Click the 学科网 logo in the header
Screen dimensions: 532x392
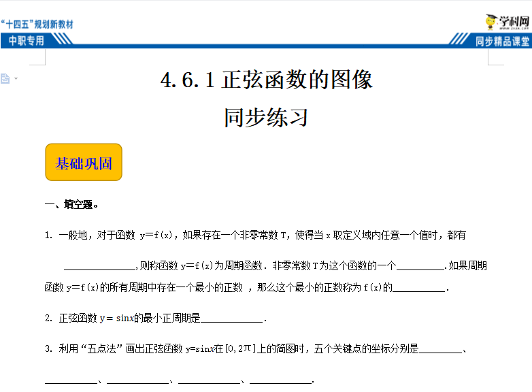click(506, 22)
